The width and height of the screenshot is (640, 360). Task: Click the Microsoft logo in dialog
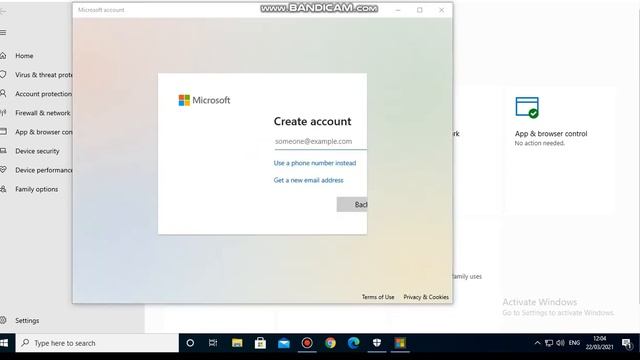click(204, 100)
